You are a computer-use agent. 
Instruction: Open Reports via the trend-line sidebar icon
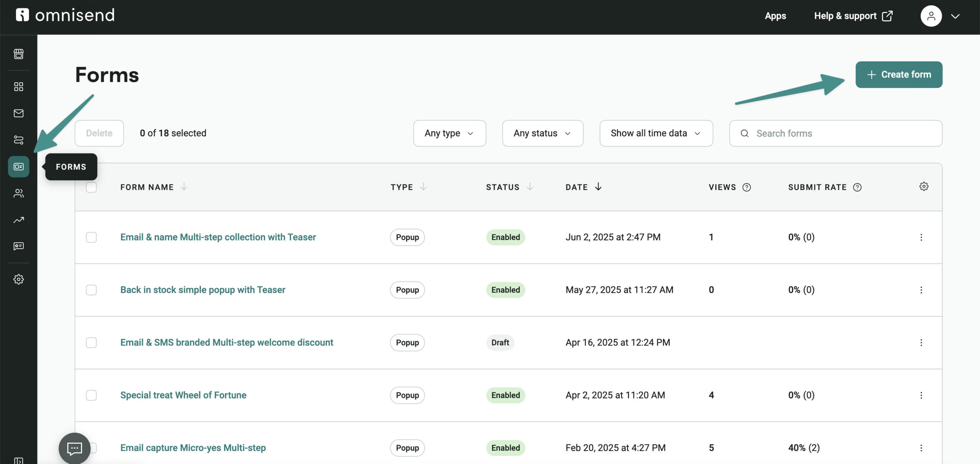click(x=18, y=220)
